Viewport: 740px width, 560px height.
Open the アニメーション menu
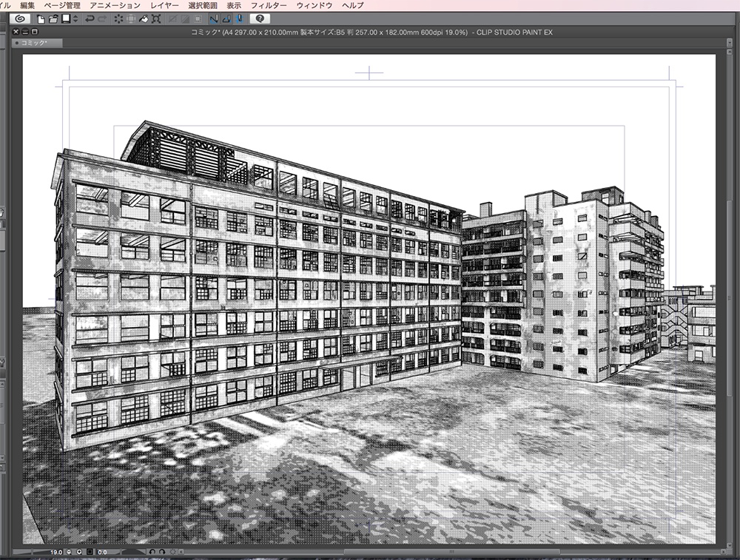[x=115, y=5]
